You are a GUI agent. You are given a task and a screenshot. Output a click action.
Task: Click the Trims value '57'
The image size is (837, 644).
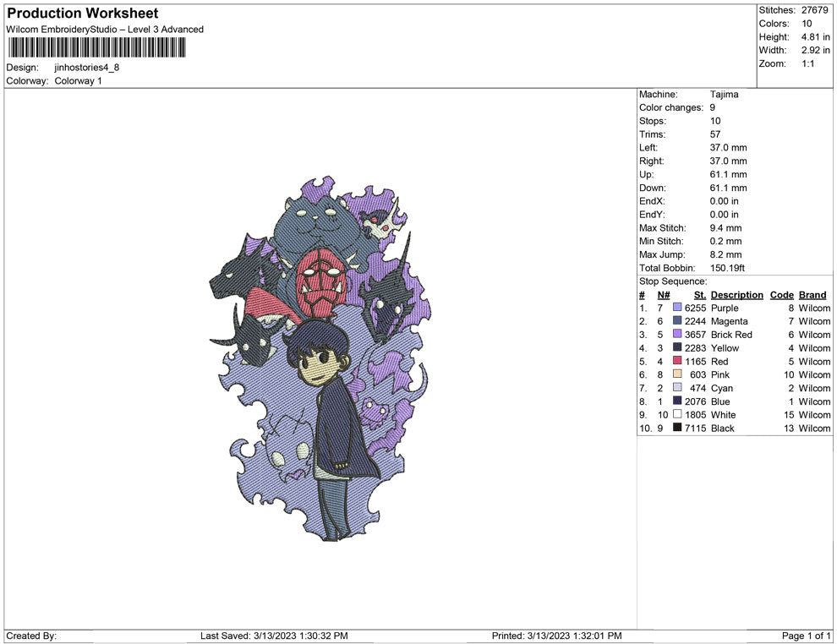pyautogui.click(x=714, y=134)
